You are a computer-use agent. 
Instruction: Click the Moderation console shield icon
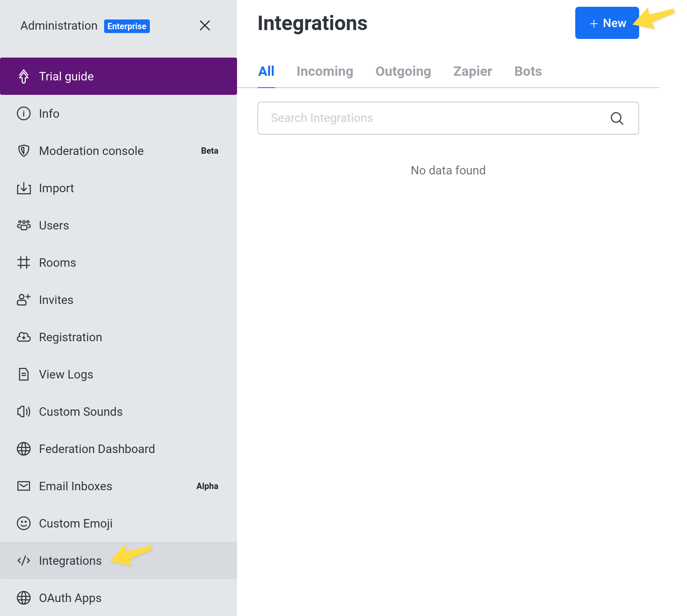(x=24, y=151)
